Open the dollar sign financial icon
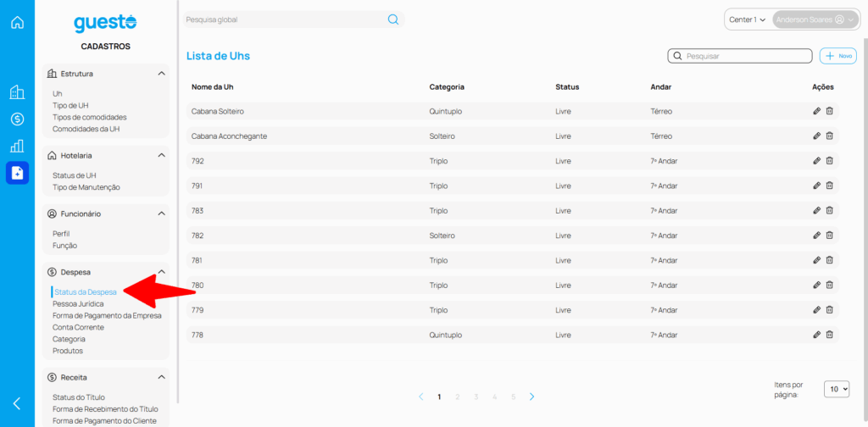 pos(17,119)
